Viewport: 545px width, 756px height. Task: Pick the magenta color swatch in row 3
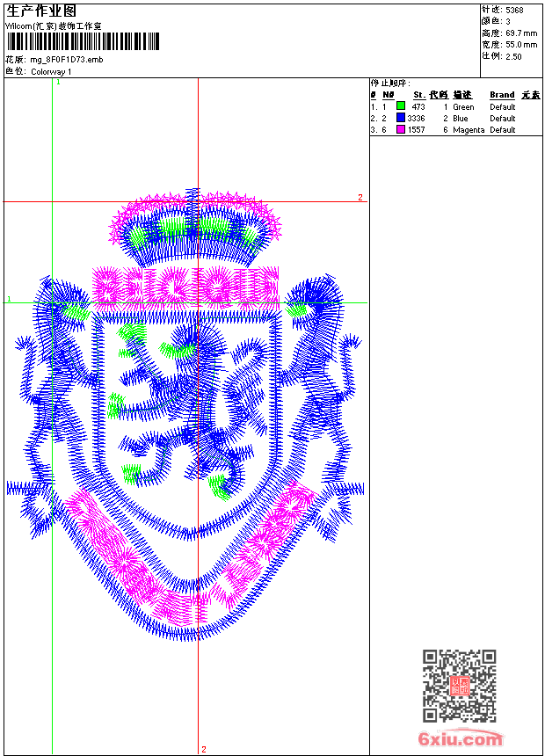[400, 129]
